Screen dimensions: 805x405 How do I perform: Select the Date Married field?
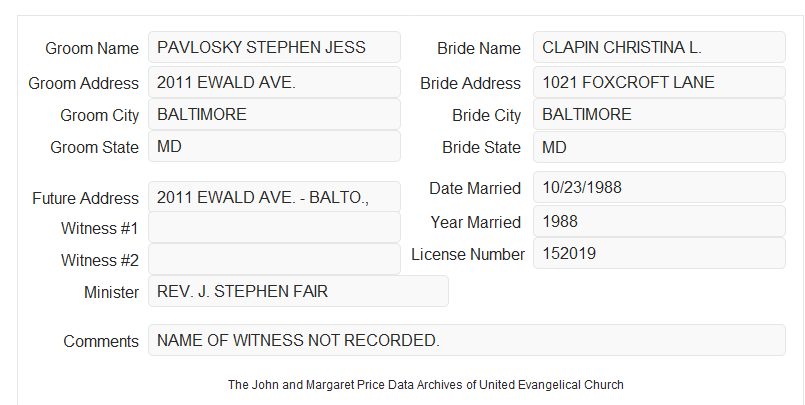click(x=659, y=187)
